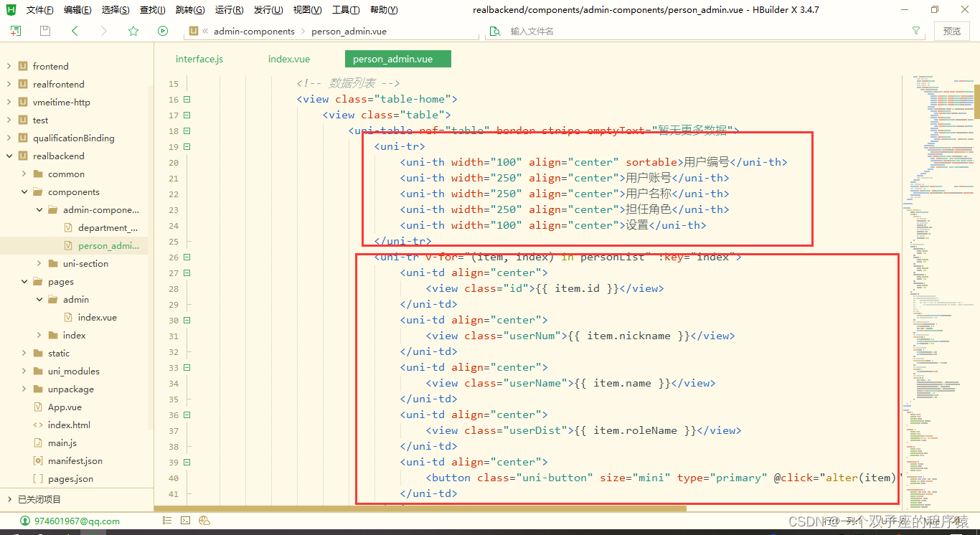
Task: Expand the common folder
Action: coord(24,174)
